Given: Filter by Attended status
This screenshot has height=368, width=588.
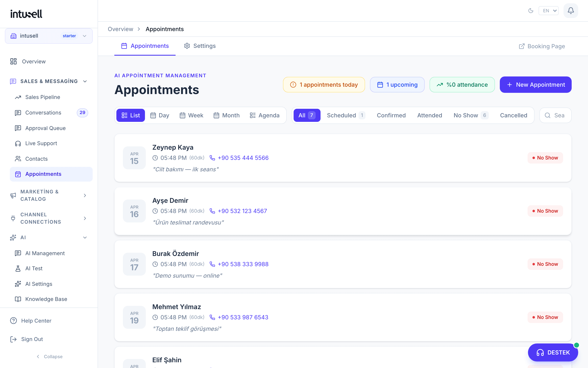Looking at the screenshot, I should [430, 115].
